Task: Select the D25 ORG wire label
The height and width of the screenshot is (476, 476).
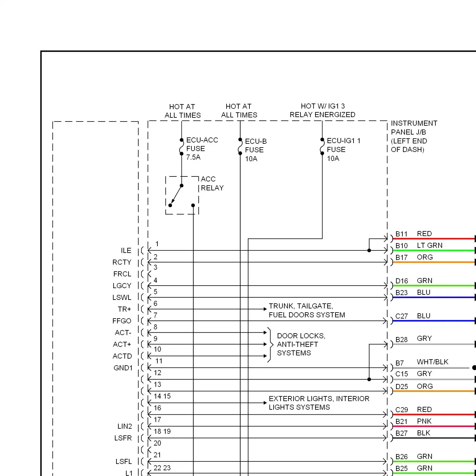Action: (414, 387)
